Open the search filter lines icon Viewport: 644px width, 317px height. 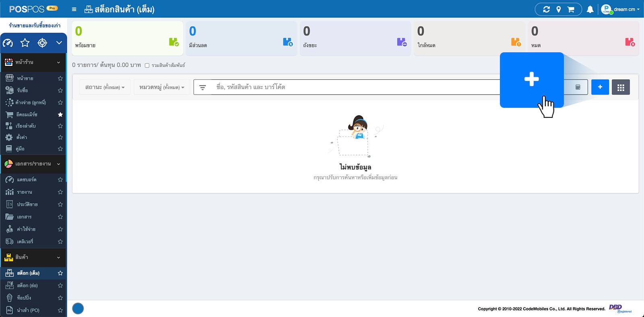[x=202, y=87]
